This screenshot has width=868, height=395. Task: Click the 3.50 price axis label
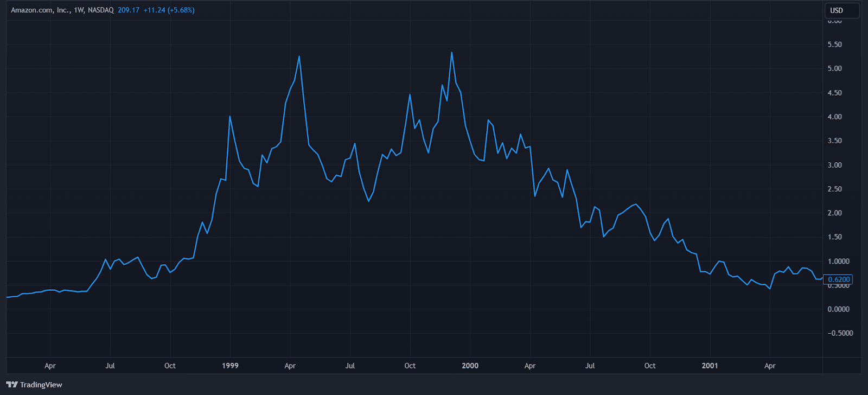point(834,141)
